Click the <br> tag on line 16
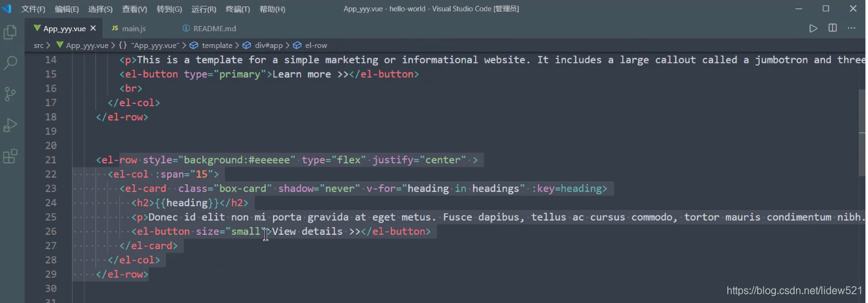This screenshot has height=303, width=868. [131, 88]
